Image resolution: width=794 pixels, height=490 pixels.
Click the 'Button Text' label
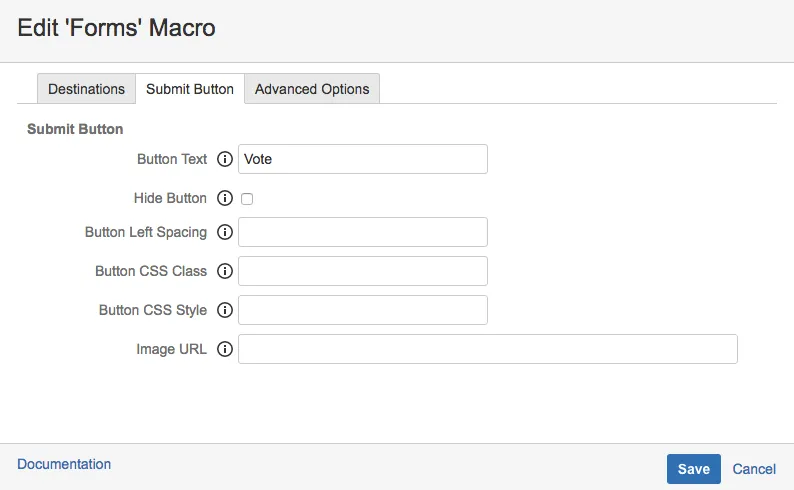click(x=172, y=159)
